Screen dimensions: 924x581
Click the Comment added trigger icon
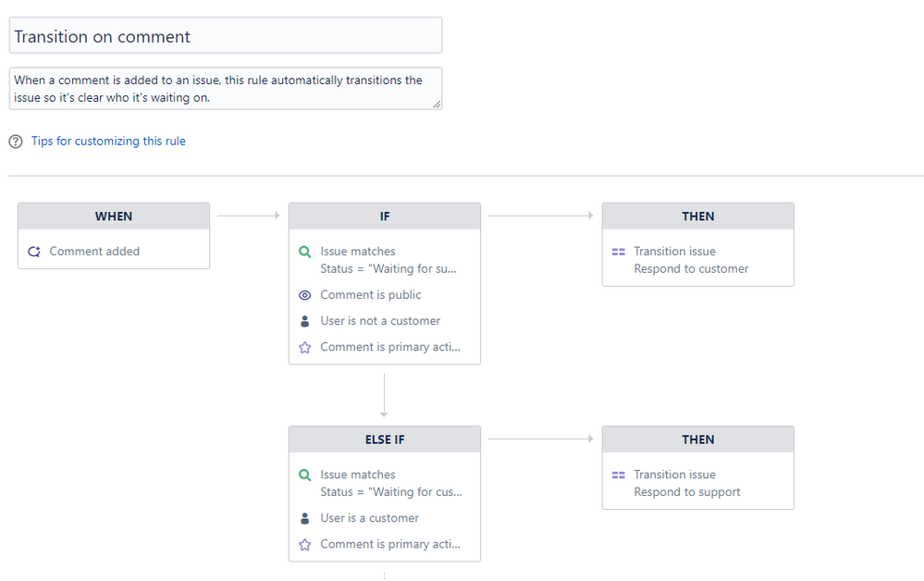tap(34, 251)
